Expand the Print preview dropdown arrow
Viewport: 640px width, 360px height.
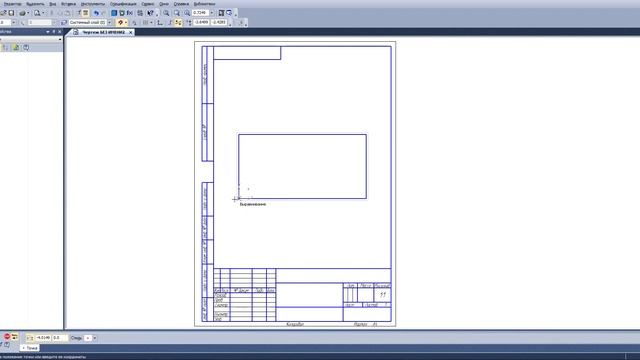pyautogui.click(x=43, y=13)
